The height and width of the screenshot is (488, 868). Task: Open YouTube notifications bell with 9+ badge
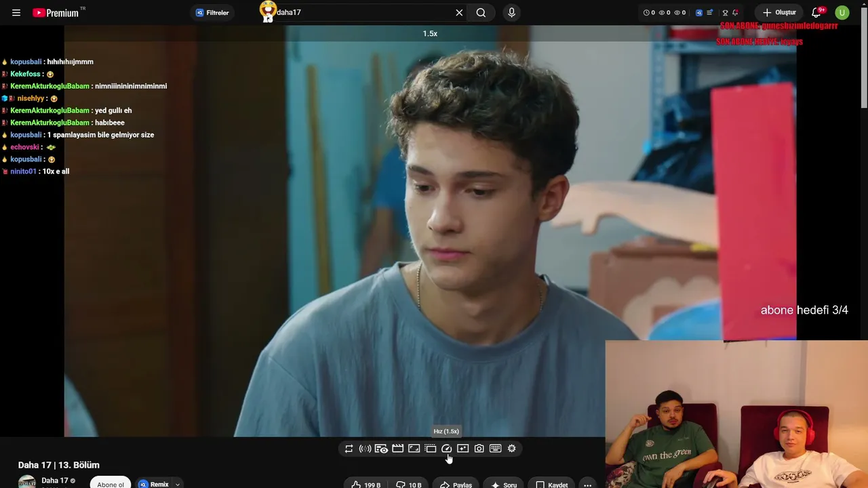pos(816,13)
